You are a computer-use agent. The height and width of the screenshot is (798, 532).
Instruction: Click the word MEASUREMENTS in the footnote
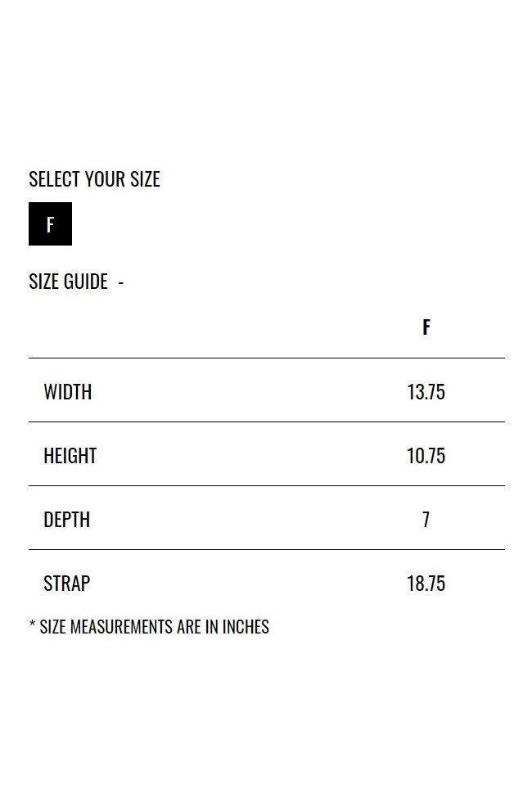click(121, 626)
